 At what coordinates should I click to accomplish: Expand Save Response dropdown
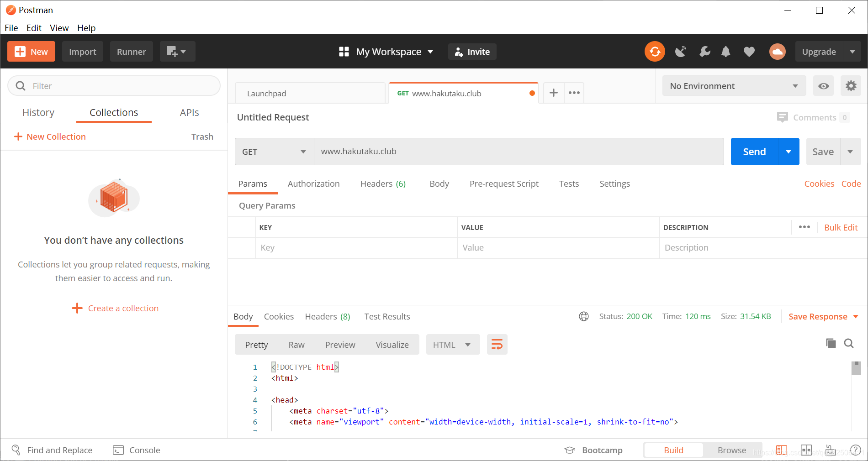(856, 316)
